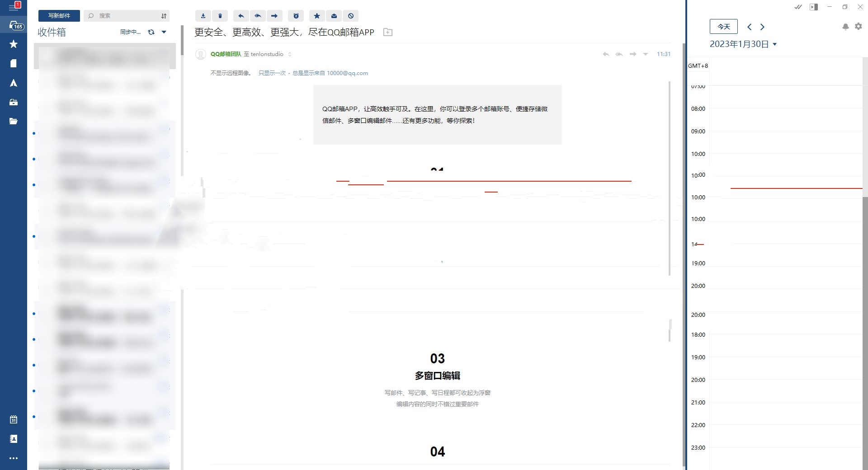Open the double-checkmark tasks icon in the title bar
The image size is (868, 470).
[798, 7]
